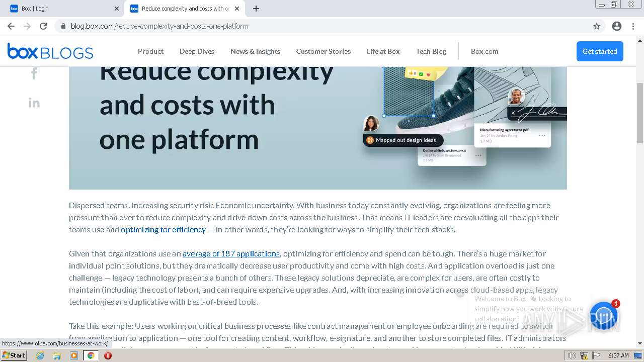Share the article on LinkedIn
The image size is (644, 362).
(34, 103)
